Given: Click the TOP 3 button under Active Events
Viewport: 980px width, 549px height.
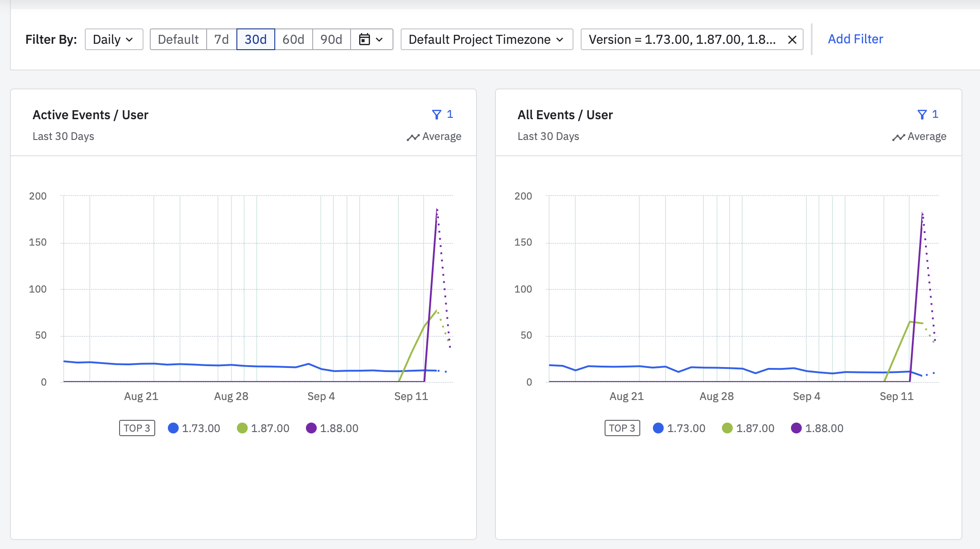Looking at the screenshot, I should 137,428.
